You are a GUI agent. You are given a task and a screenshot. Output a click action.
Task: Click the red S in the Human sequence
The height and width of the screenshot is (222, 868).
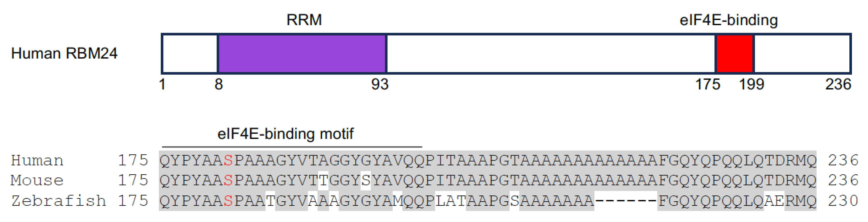click(x=228, y=160)
